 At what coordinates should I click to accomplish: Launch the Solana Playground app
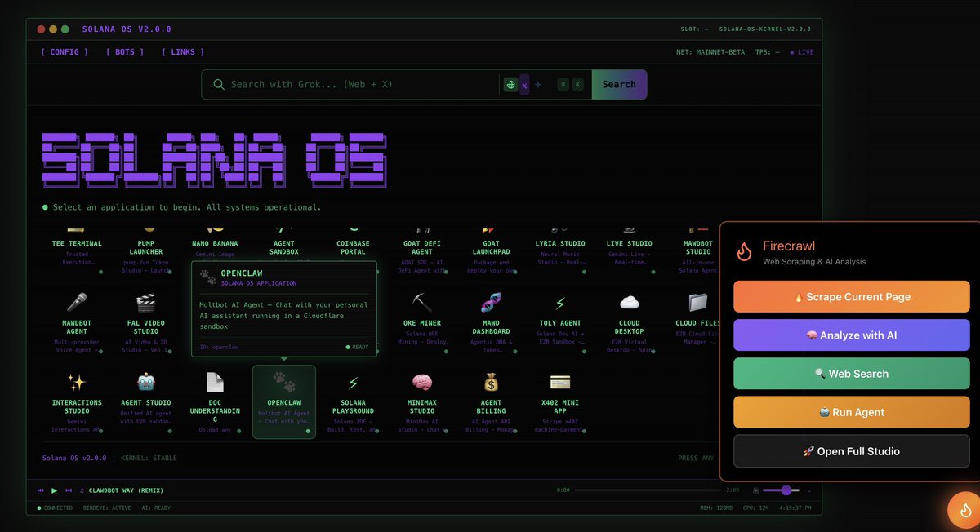click(353, 401)
